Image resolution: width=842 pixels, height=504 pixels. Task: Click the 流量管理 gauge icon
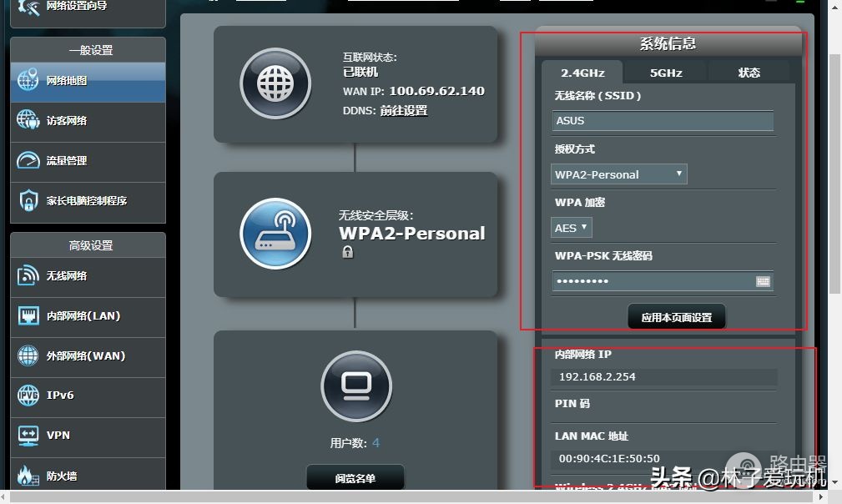tap(28, 160)
